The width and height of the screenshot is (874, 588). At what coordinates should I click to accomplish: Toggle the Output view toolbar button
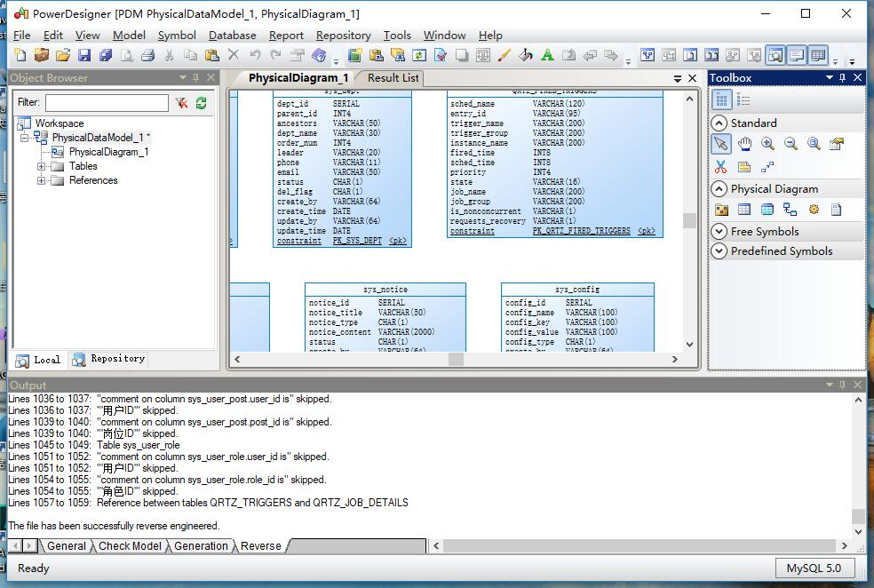click(797, 55)
